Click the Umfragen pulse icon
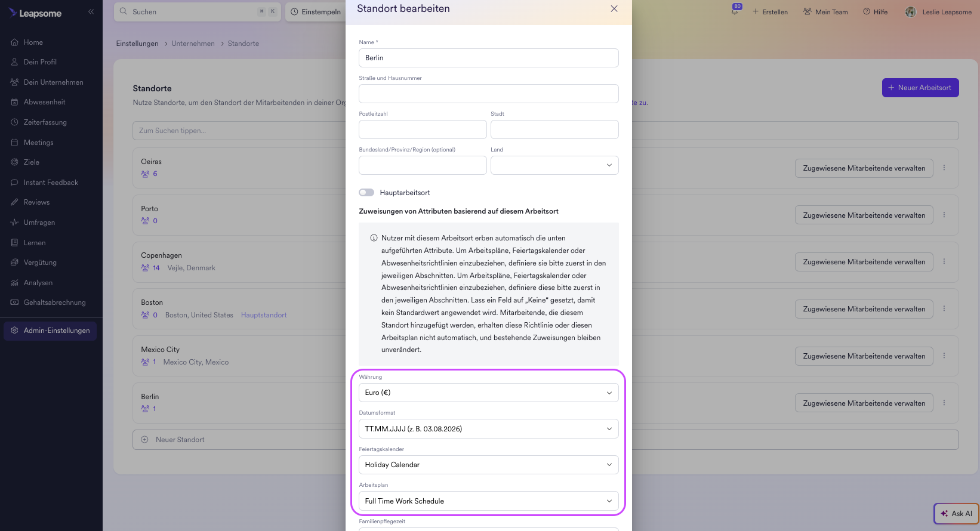980x531 pixels. point(14,223)
